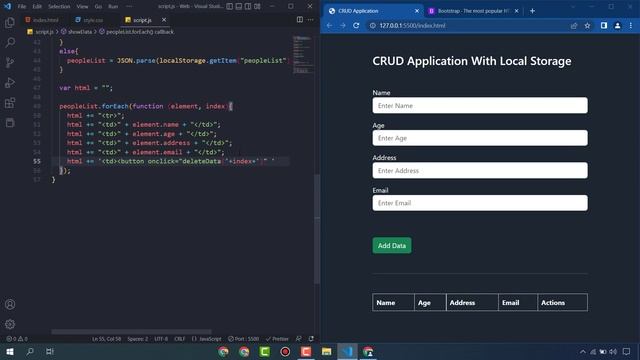Open the Explorer view in VS Code
The height and width of the screenshot is (360, 640).
click(10, 22)
